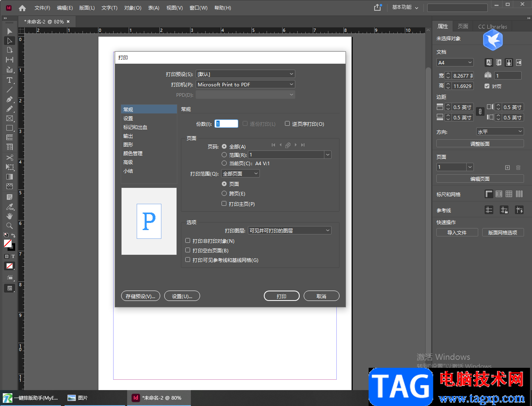
Task: Show rulers icon in properties panel
Action: click(489, 194)
